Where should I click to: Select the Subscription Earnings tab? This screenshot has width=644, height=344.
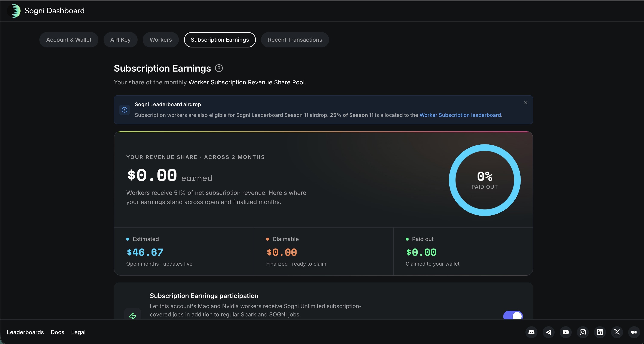point(220,40)
